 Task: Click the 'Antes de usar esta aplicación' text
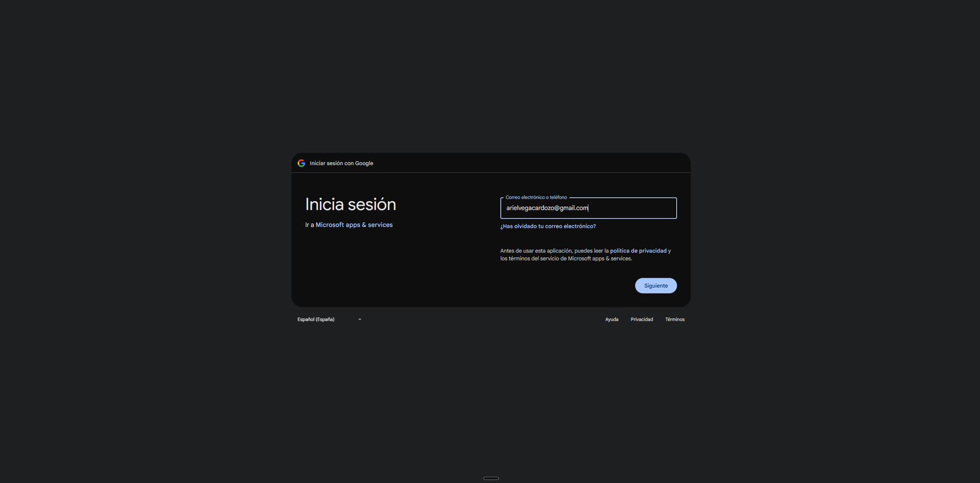tap(536, 251)
